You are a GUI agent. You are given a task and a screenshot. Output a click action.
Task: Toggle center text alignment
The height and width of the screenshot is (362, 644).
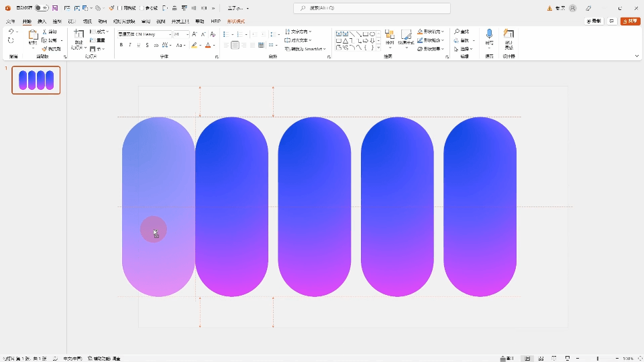[x=235, y=46]
